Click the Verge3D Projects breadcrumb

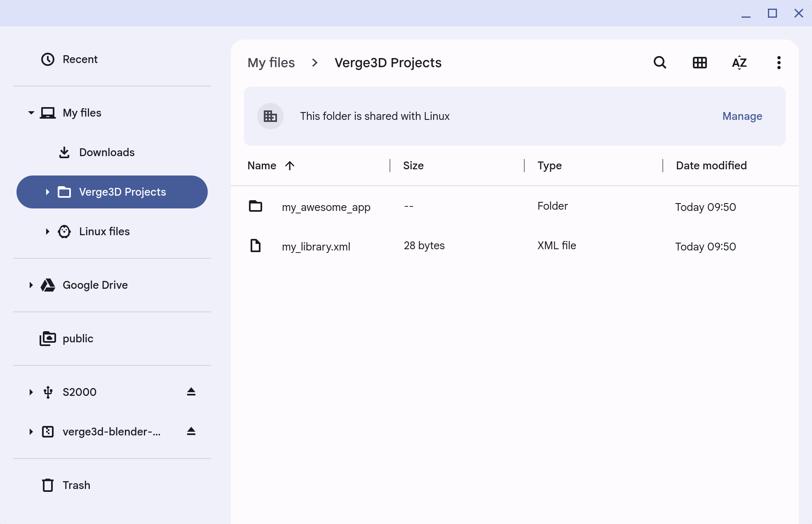(388, 63)
